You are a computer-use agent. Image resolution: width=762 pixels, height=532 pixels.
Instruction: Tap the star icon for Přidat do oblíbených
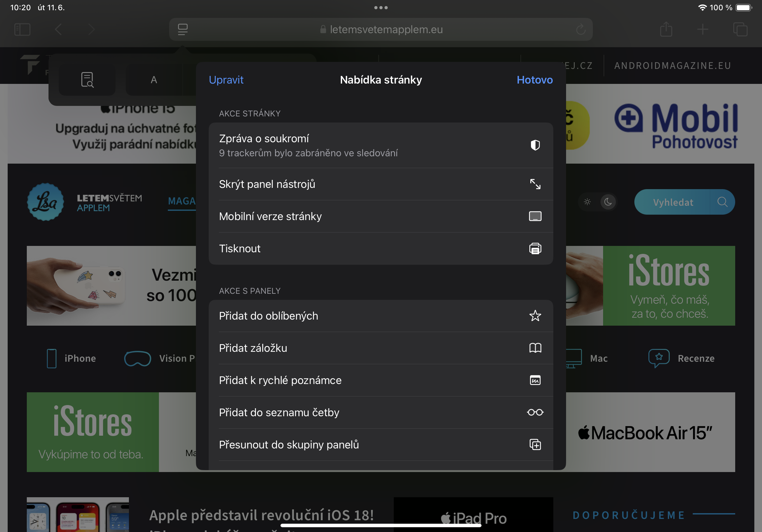click(x=535, y=316)
